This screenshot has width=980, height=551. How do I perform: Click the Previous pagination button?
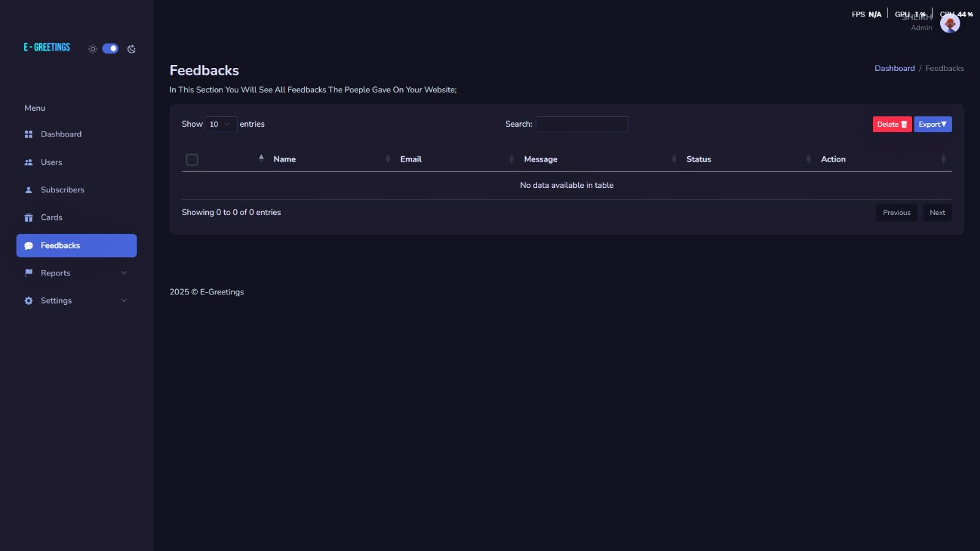(x=897, y=212)
